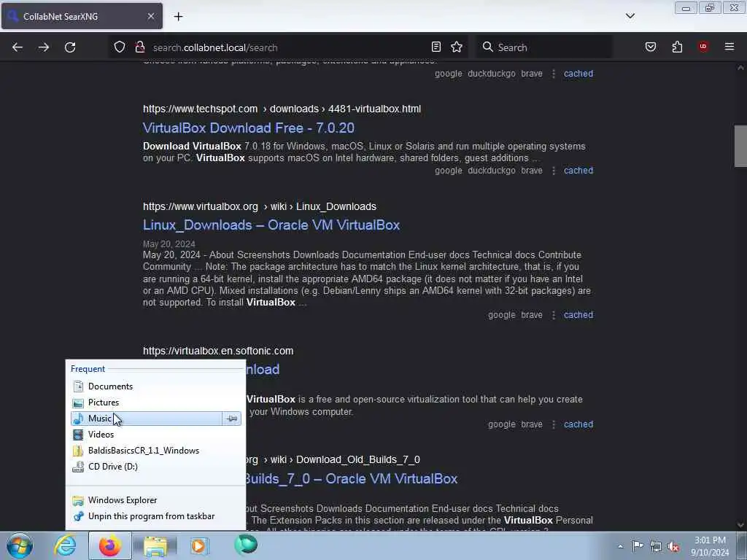Reload the current page
Screen dimensions: 747x560
[70, 47]
